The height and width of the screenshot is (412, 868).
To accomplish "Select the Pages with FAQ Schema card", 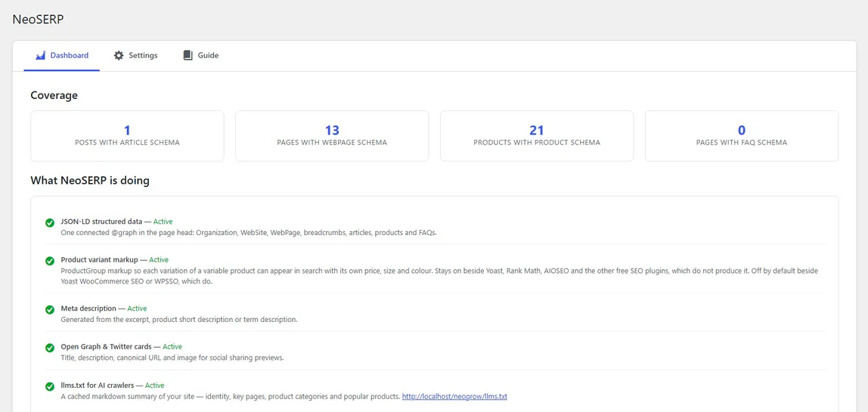I will tap(742, 136).
